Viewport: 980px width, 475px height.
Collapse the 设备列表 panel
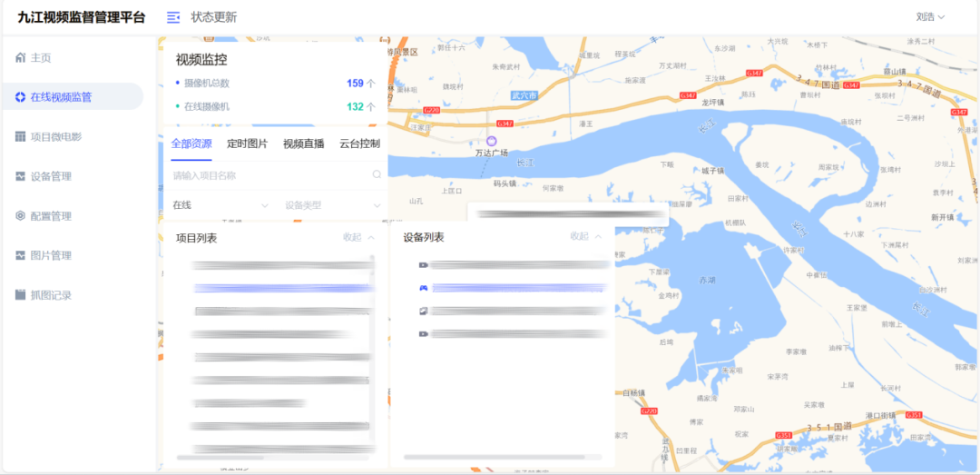coord(585,236)
